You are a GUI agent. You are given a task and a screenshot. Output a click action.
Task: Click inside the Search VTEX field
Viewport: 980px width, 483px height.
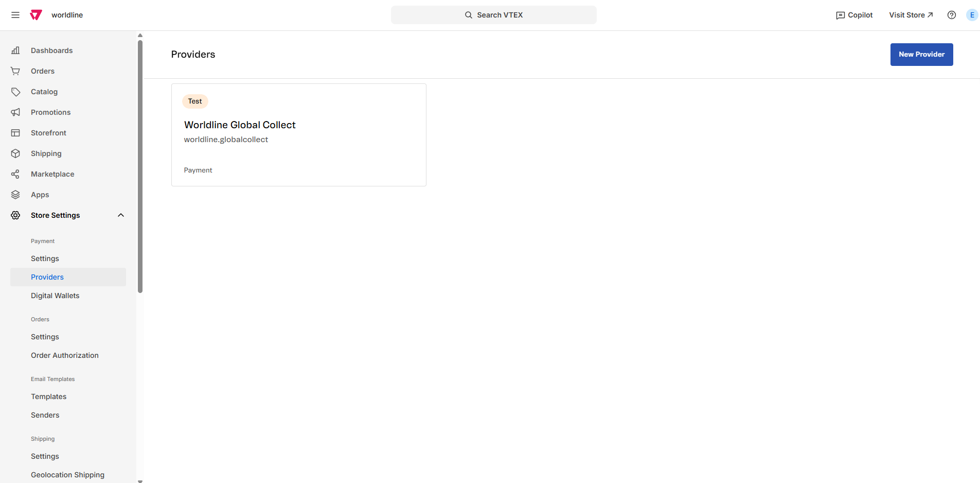[x=493, y=15]
